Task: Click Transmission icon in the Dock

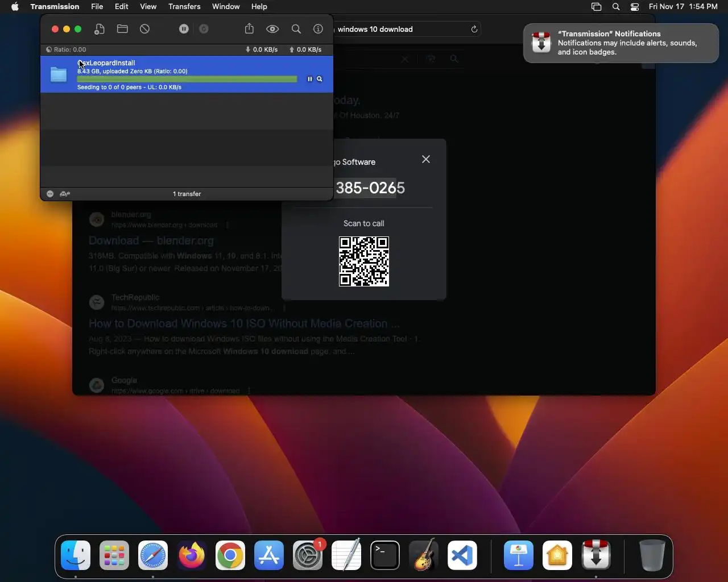Action: 596,555
